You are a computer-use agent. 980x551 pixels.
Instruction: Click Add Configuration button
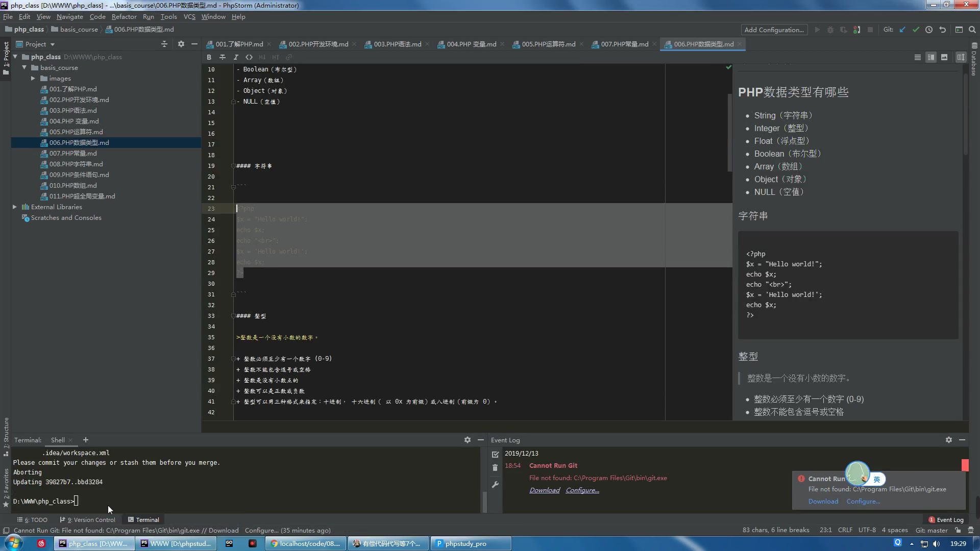[774, 30]
